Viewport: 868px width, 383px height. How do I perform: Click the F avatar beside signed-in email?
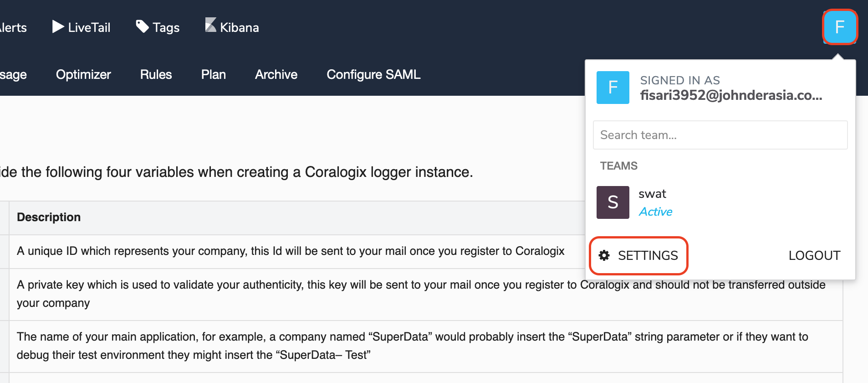click(x=613, y=88)
